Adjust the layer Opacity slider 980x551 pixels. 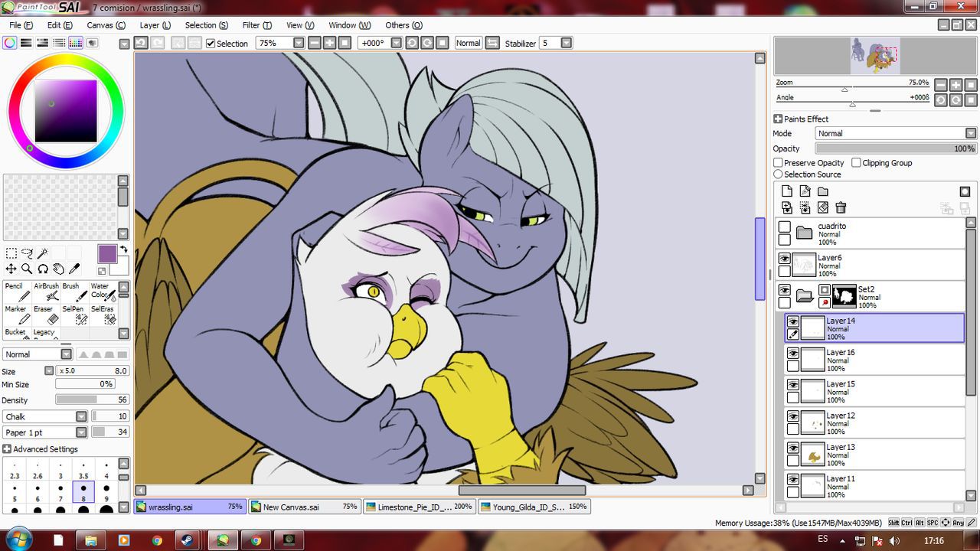pyautogui.click(x=896, y=148)
